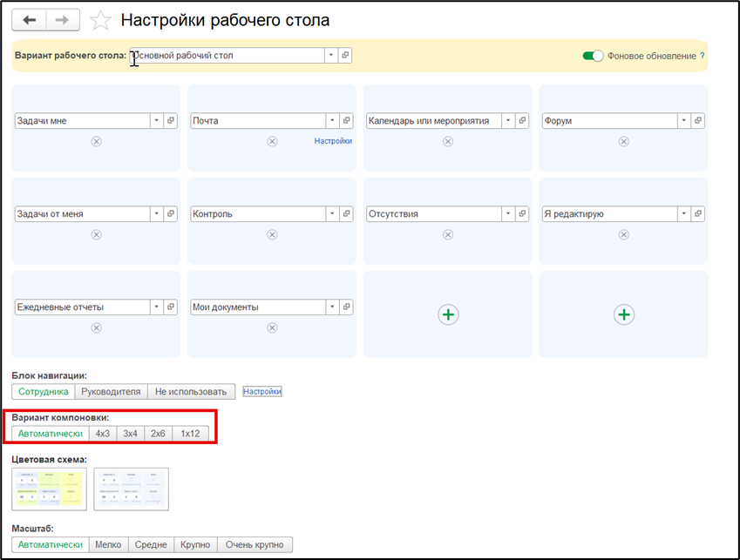Toggle the 'Фоновое обновление' switch
The height and width of the screenshot is (560, 740).
click(x=593, y=56)
